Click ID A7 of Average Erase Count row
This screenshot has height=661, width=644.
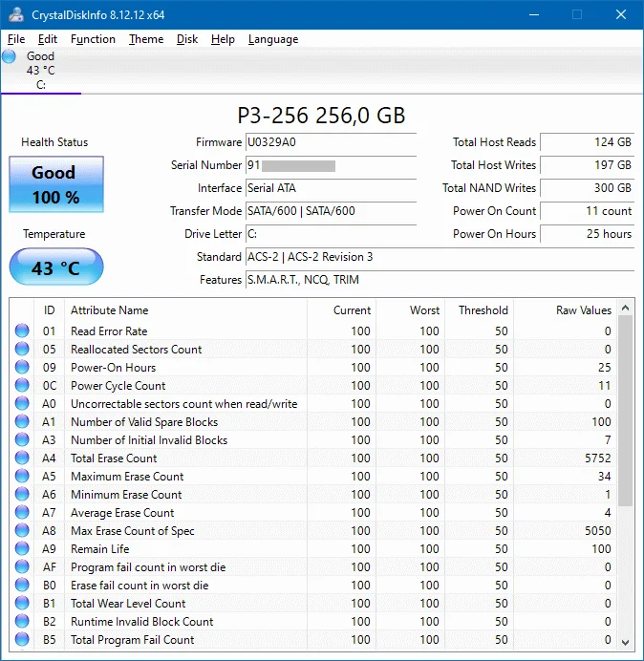coord(49,513)
